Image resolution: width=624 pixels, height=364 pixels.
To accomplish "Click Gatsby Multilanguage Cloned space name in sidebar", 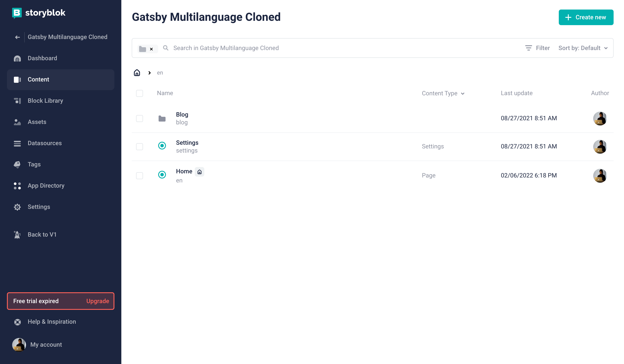I will (67, 37).
